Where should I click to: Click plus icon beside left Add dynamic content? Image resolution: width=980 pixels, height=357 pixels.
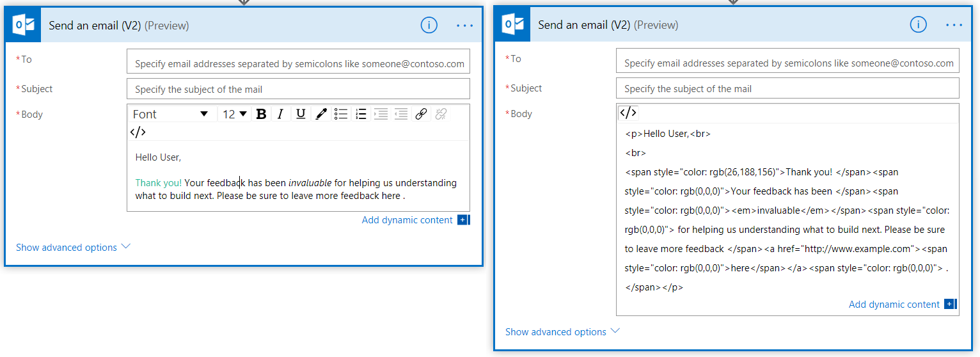463,220
